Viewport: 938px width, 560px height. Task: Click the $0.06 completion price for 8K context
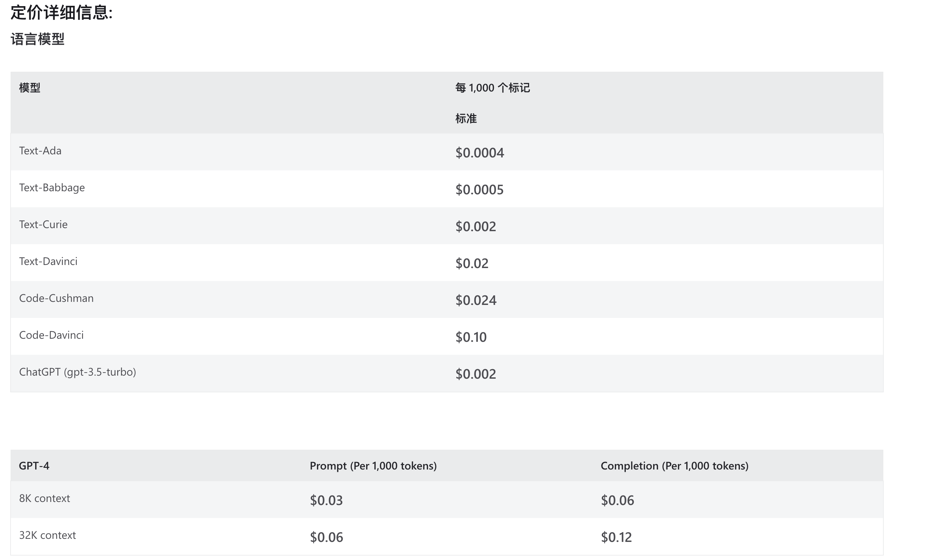[x=617, y=500]
